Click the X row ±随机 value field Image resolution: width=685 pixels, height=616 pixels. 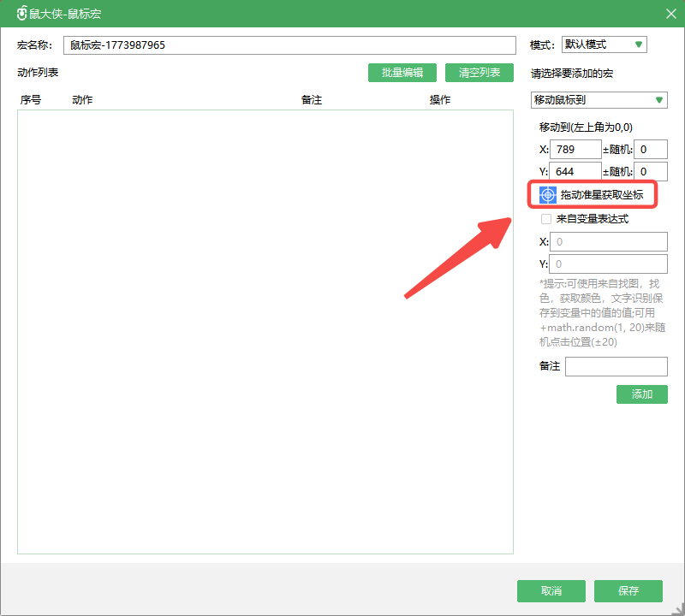coord(651,150)
